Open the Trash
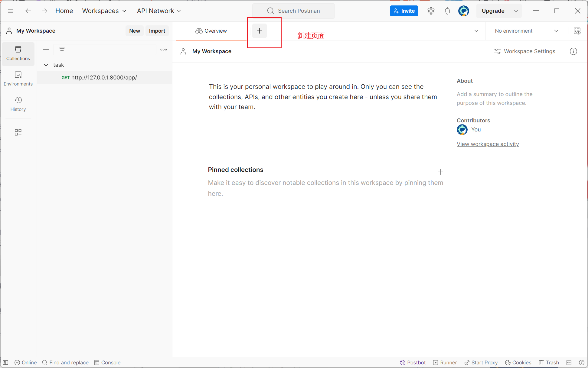The height and width of the screenshot is (368, 588). 549,363
